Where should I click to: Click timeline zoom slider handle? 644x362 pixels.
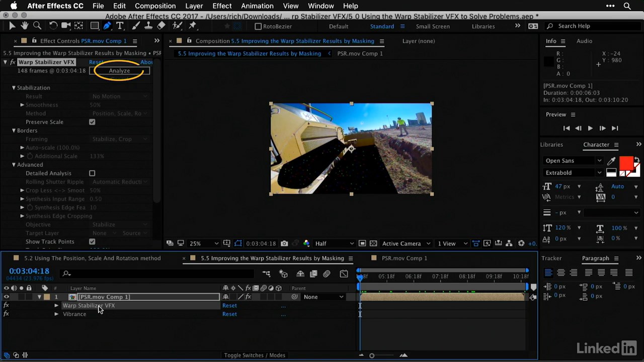click(372, 355)
